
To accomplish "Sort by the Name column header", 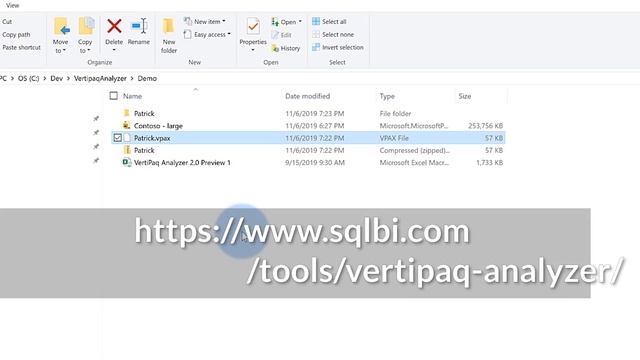I will pyautogui.click(x=133, y=96).
